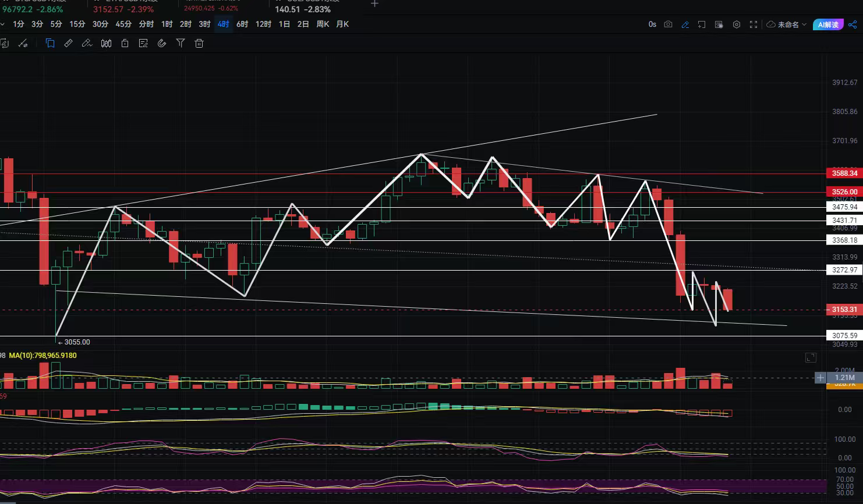Toggle the blue pencil drawing mode icon

point(685,24)
